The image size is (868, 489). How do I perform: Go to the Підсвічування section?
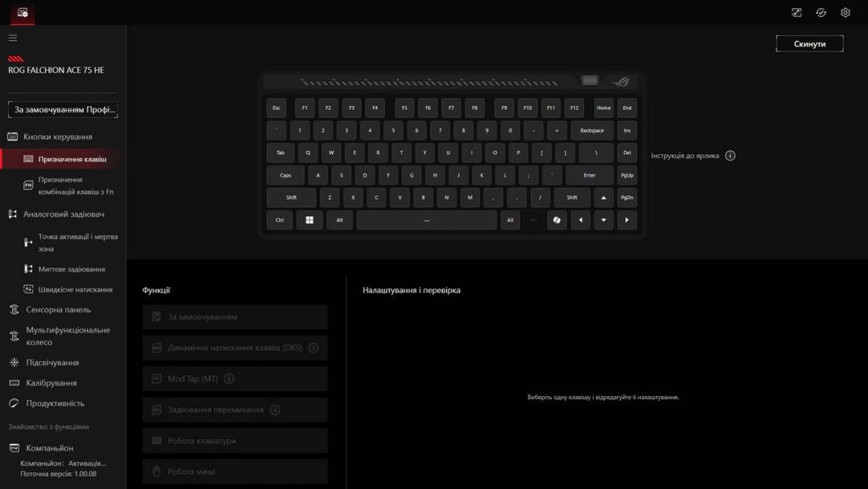pyautogui.click(x=52, y=363)
